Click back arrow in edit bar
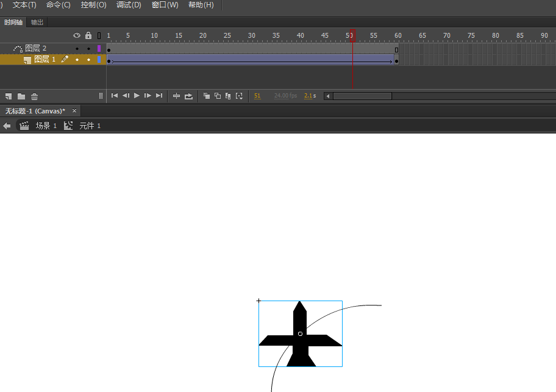Image resolution: width=556 pixels, height=392 pixels. pos(7,126)
